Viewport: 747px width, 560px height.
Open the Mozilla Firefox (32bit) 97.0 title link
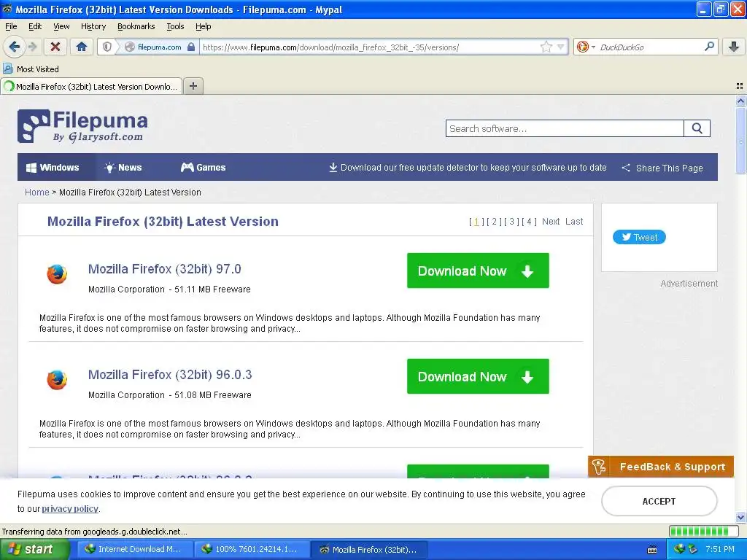tap(165, 269)
